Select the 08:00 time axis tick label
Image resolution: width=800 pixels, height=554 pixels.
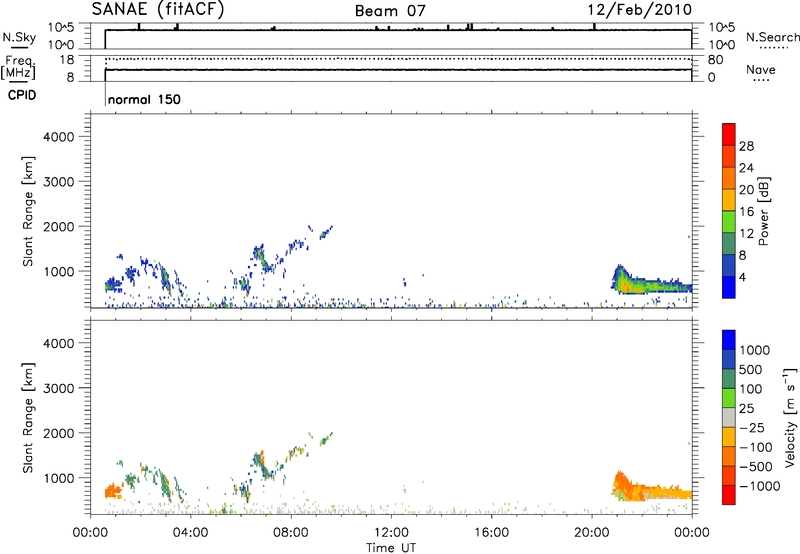291,533
